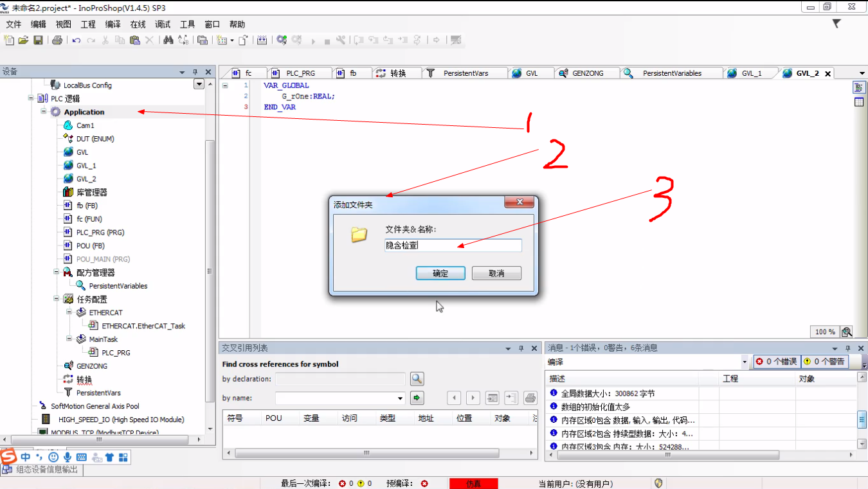Viewport: 868px width, 489px height.
Task: Click the previous reference arrow button
Action: [454, 398]
